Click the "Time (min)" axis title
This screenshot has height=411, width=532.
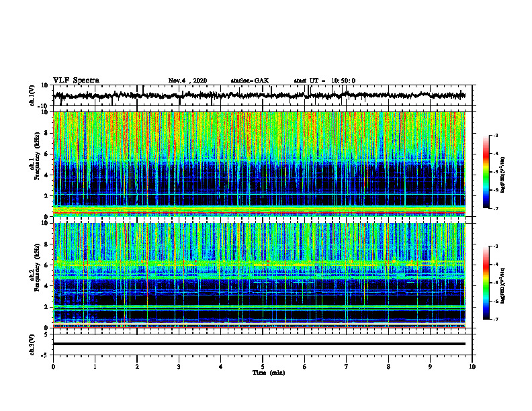(x=269, y=373)
